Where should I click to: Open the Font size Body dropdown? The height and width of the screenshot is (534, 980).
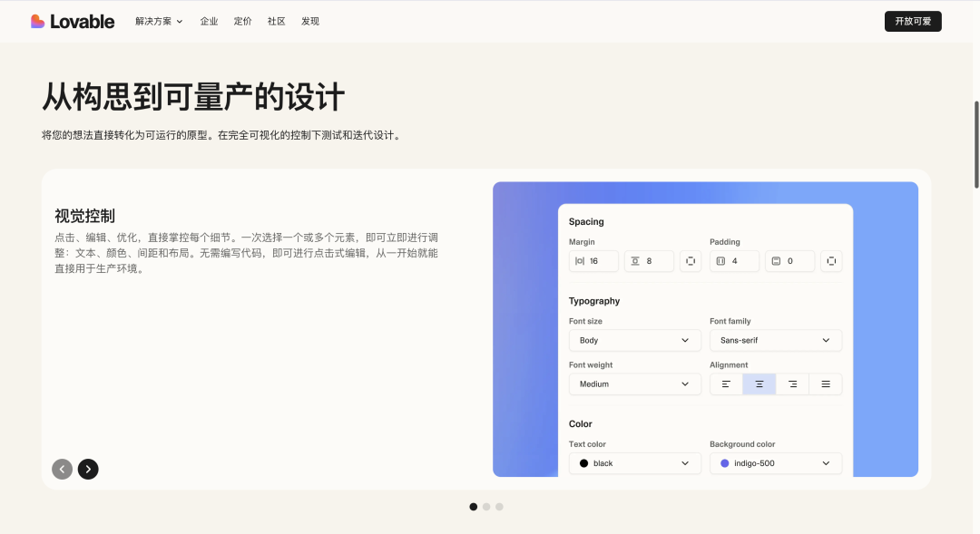pos(634,341)
